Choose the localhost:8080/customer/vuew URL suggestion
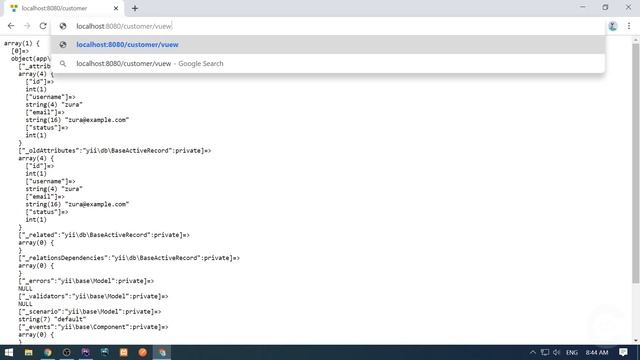640x360 pixels. point(329,44)
